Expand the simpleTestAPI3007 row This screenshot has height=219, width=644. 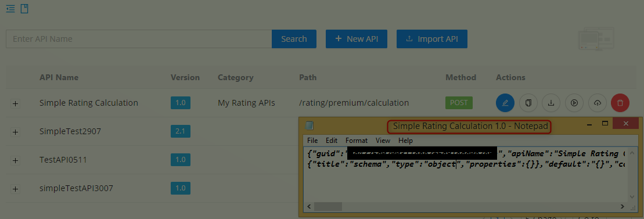(x=15, y=189)
